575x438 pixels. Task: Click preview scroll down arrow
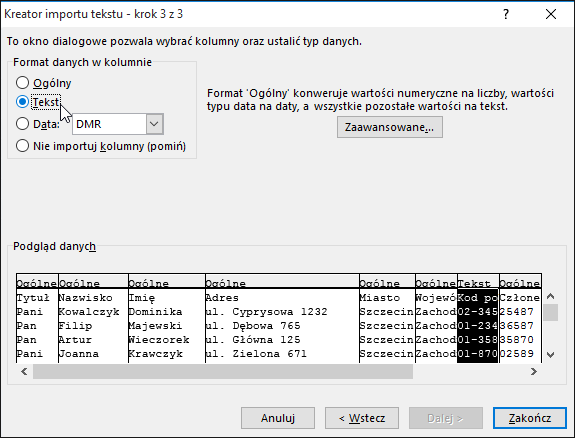pyautogui.click(x=550, y=354)
